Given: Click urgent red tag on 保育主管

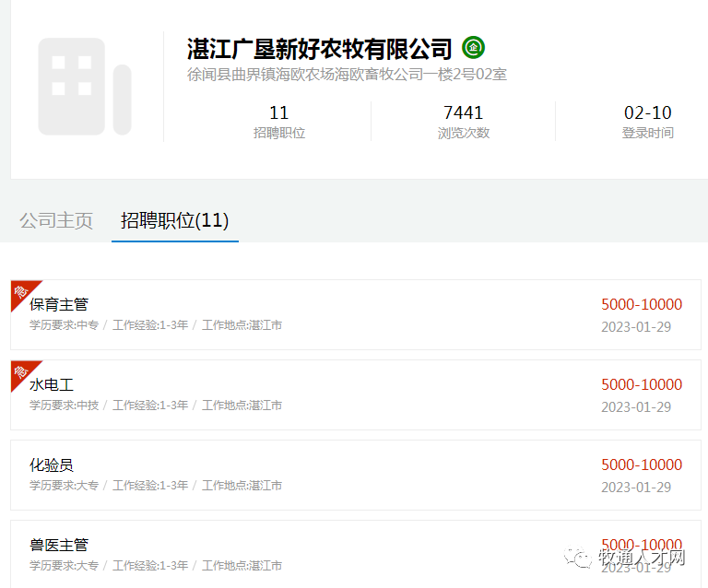Looking at the screenshot, I should click(22, 292).
